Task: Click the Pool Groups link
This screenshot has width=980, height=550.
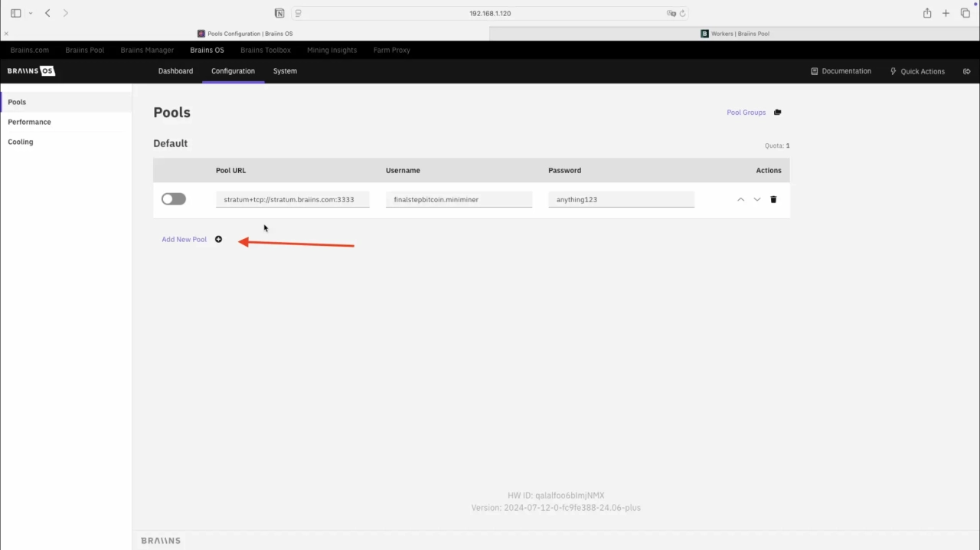Action: pyautogui.click(x=746, y=113)
